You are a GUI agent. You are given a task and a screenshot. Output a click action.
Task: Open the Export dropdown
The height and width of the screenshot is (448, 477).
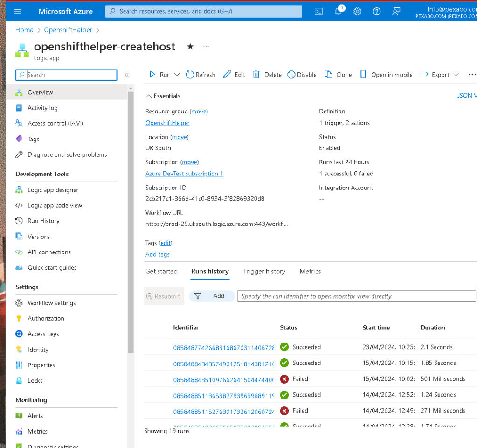[x=440, y=75]
